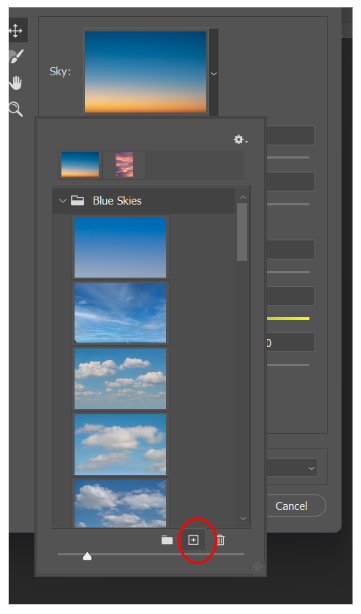
Task: Choose the large cumulus clouds sky preset
Action: coord(120,444)
